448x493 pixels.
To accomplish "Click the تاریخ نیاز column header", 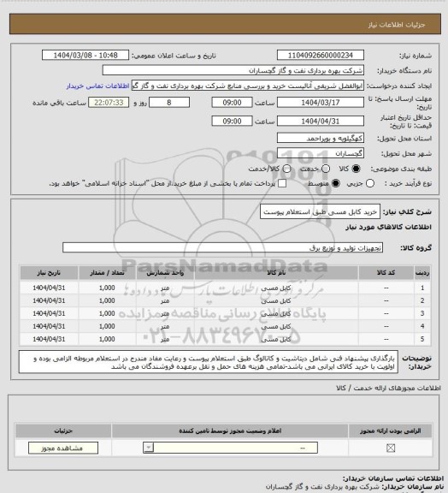I will point(49,273).
